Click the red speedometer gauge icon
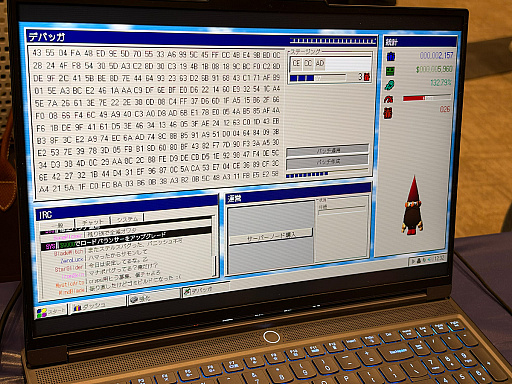Image resolution: width=512 pixels, height=384 pixels. [x=389, y=99]
